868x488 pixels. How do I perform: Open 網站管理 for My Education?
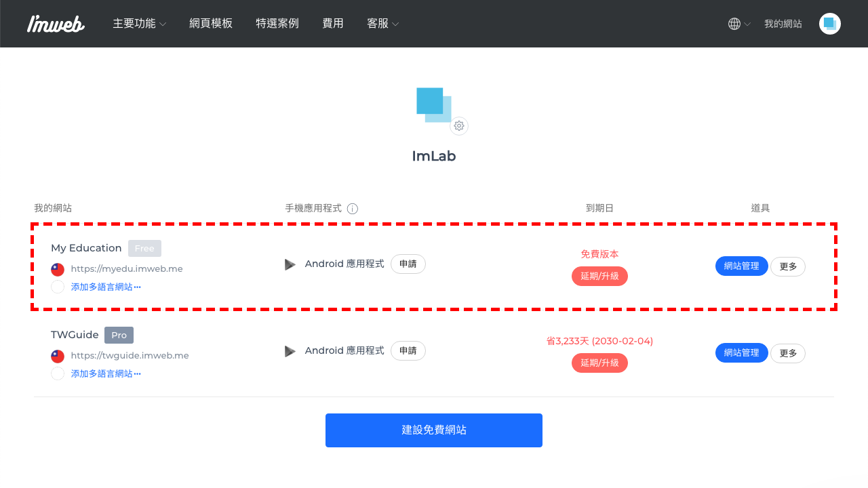(x=742, y=266)
